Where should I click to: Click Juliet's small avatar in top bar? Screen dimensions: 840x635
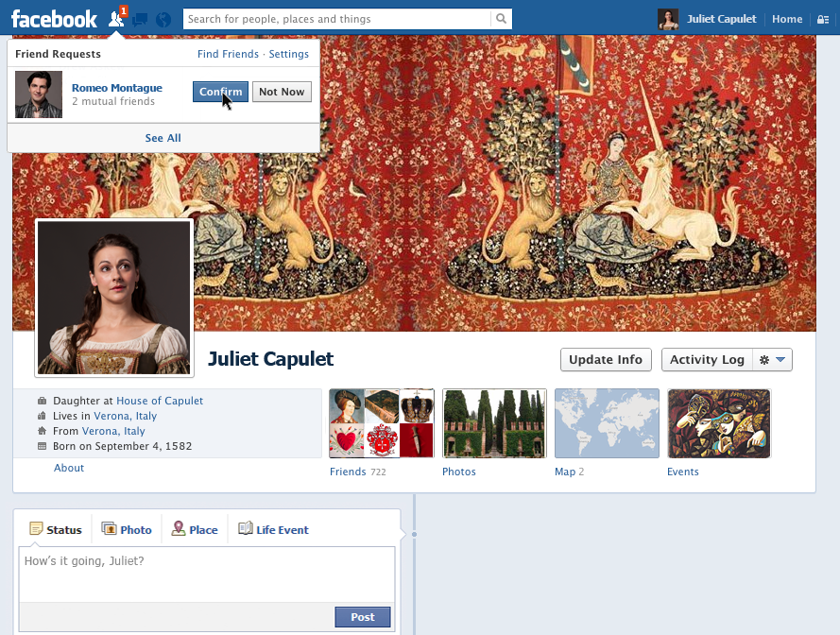point(668,19)
